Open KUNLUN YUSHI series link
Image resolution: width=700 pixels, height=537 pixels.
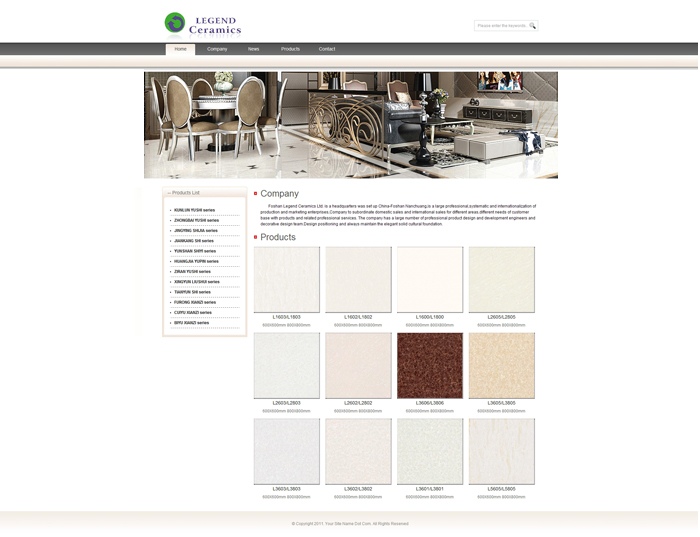(x=194, y=210)
